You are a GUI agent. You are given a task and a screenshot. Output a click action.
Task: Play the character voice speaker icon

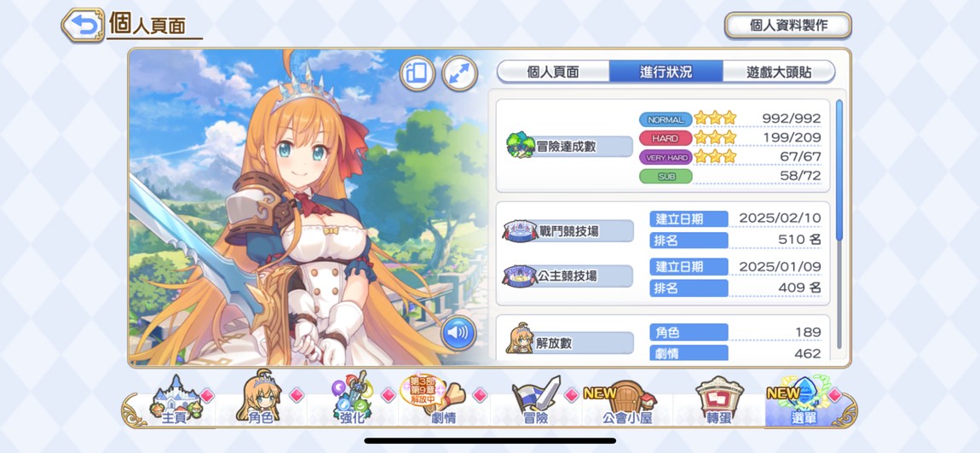(x=458, y=332)
